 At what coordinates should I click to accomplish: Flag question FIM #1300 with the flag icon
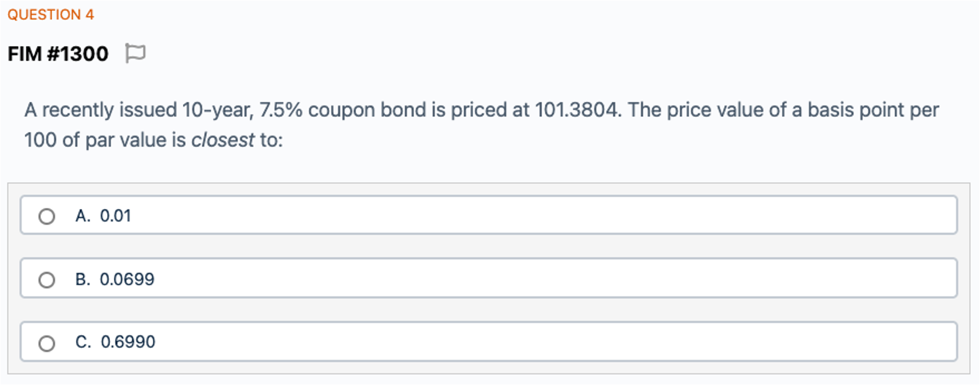pos(135,54)
